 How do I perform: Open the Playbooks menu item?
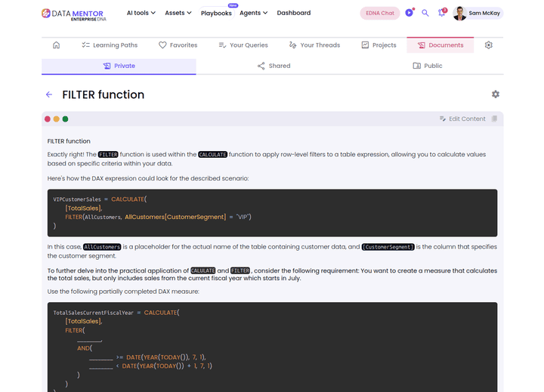coord(216,14)
